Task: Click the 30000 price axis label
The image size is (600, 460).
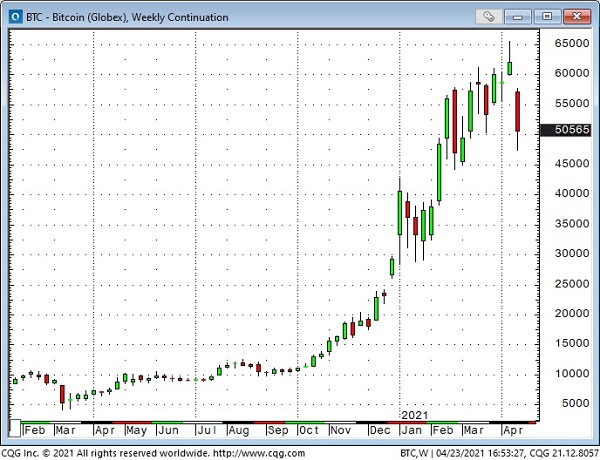Action: click(x=572, y=253)
